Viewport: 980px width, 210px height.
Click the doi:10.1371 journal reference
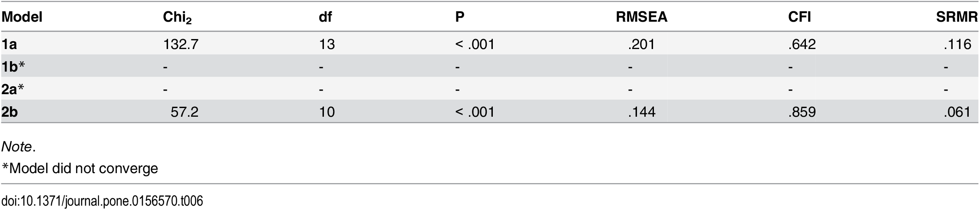(102, 201)
